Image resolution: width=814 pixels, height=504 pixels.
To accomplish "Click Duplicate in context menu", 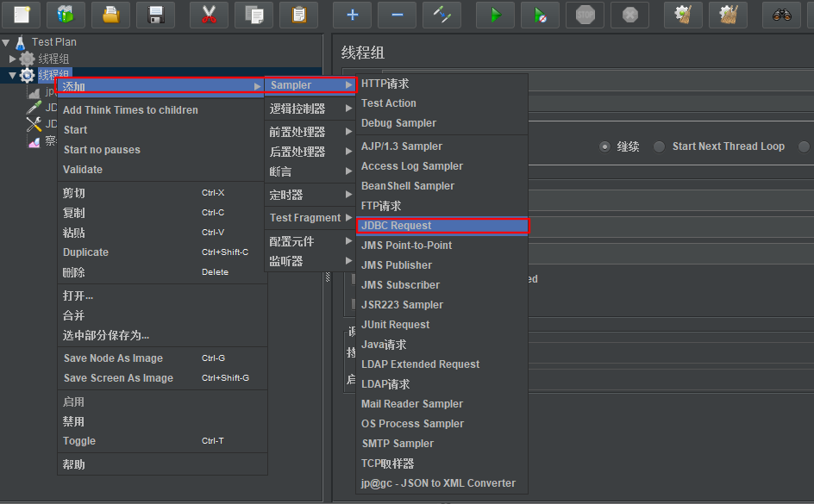I will (x=162, y=252).
